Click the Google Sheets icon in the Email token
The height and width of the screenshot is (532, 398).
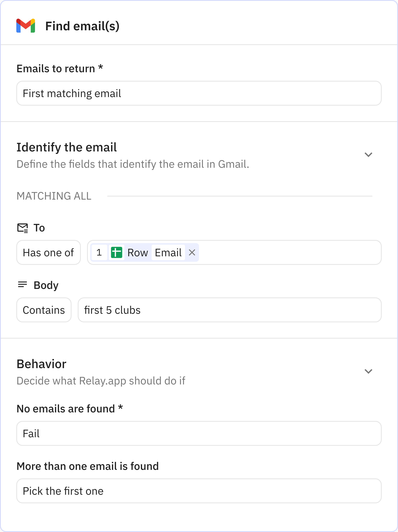point(117,253)
